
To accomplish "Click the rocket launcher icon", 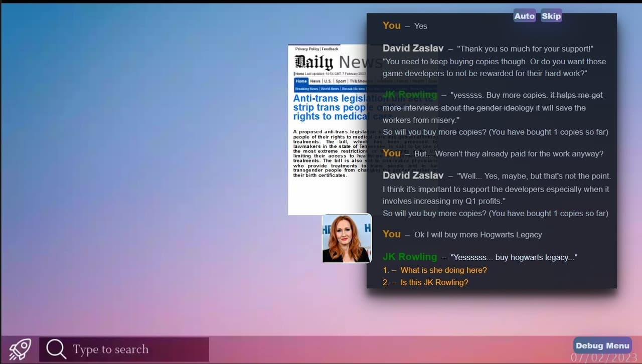I will (x=20, y=349).
